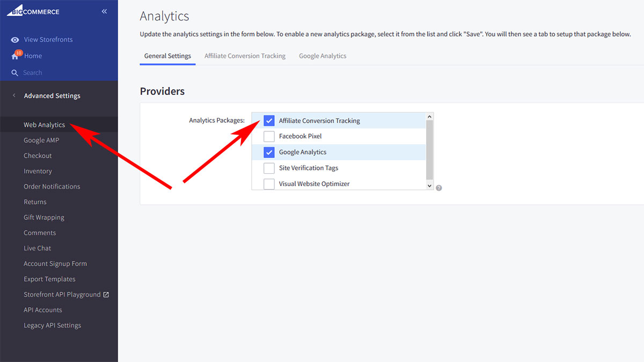Click the Analytics page heading
Viewport: 644px width, 362px height.
coord(164,16)
